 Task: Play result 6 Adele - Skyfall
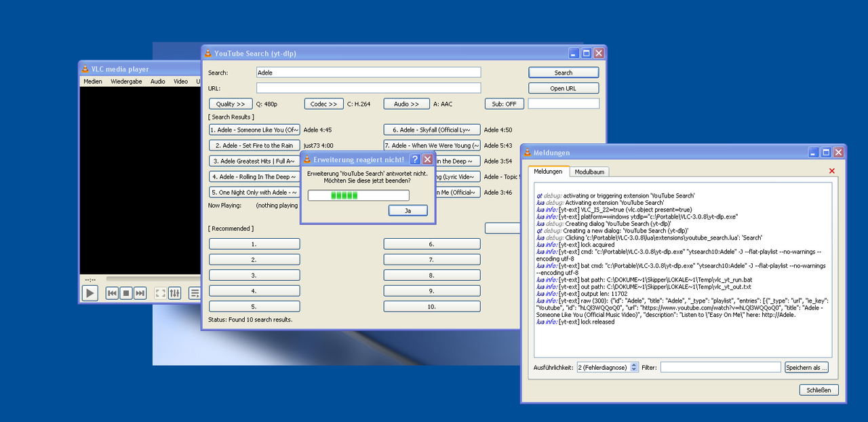pyautogui.click(x=432, y=130)
